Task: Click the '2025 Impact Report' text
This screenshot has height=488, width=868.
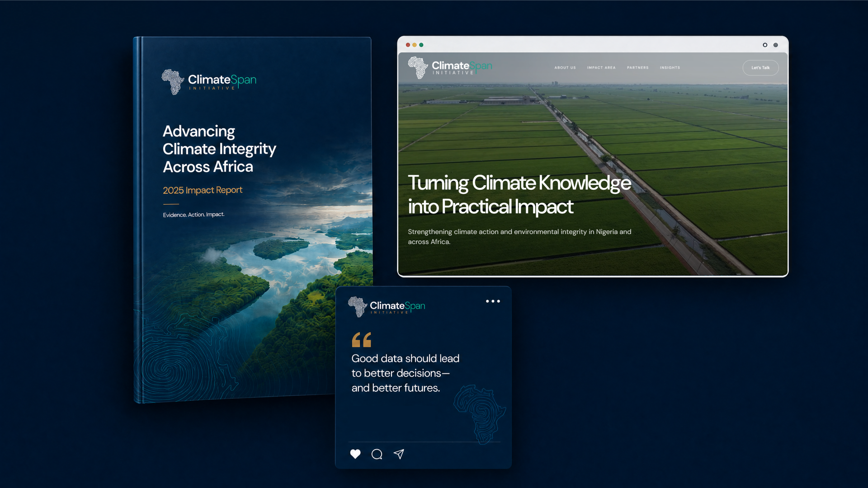Action: pyautogui.click(x=203, y=190)
